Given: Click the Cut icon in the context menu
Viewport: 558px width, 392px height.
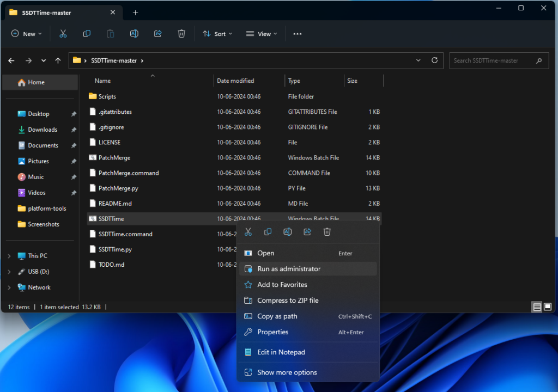Looking at the screenshot, I should click(248, 232).
